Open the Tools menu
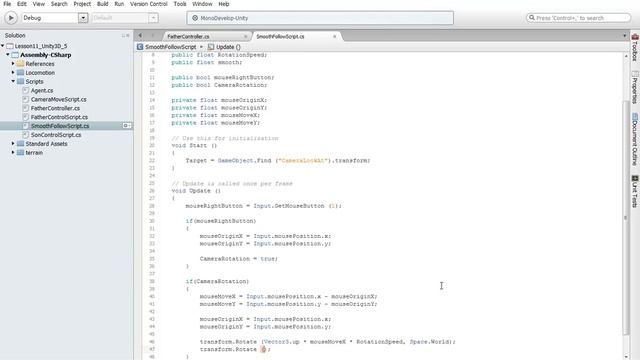Viewport: 640px width, 360px height. click(180, 4)
